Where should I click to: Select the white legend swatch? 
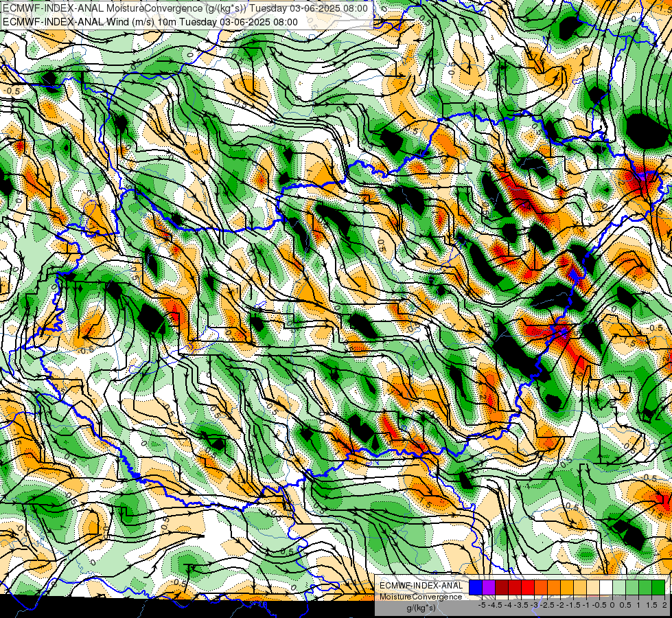(x=606, y=587)
